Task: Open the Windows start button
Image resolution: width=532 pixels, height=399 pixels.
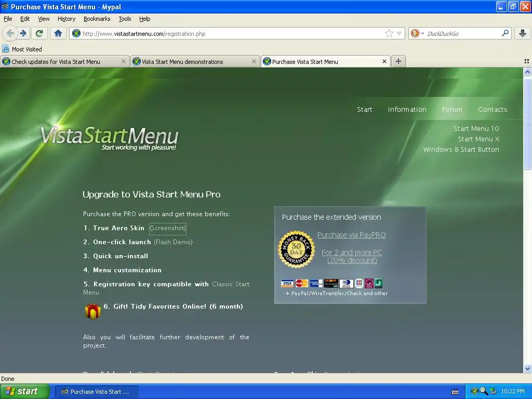Action: tap(24, 391)
